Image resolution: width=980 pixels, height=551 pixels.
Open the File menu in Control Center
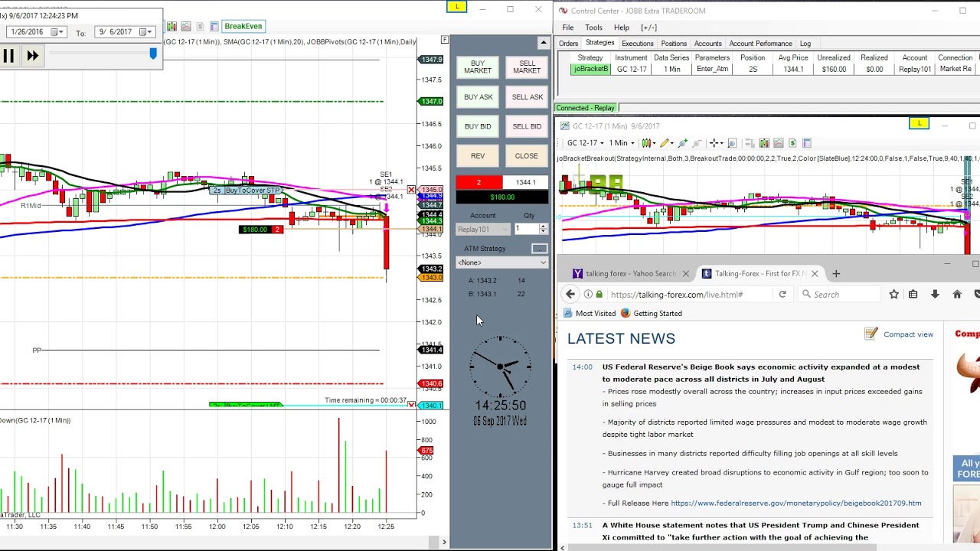[x=568, y=28]
